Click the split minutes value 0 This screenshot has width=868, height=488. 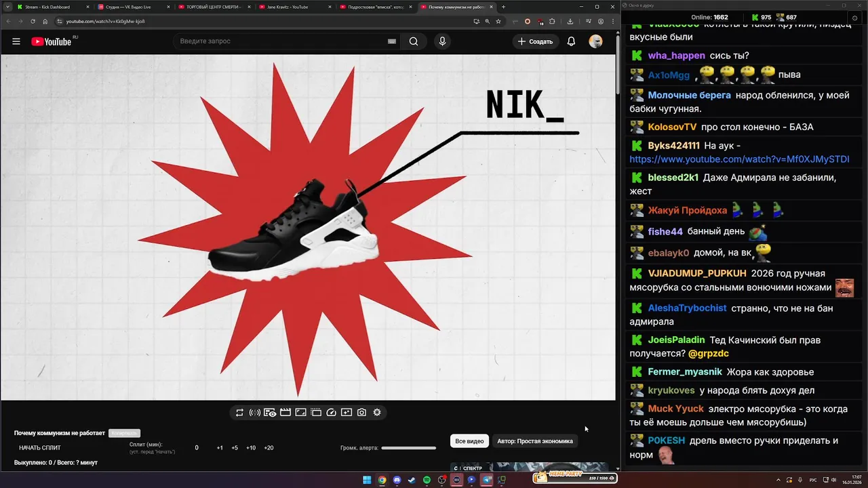point(197,448)
